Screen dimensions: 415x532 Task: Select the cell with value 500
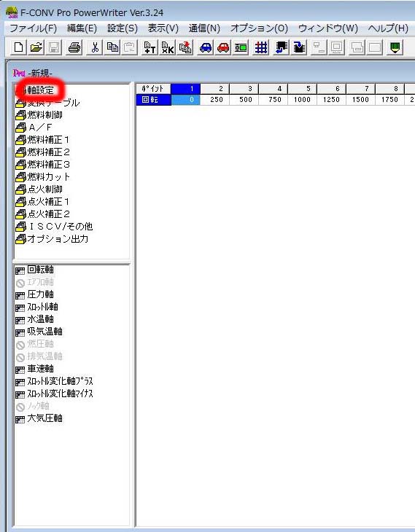[x=244, y=100]
